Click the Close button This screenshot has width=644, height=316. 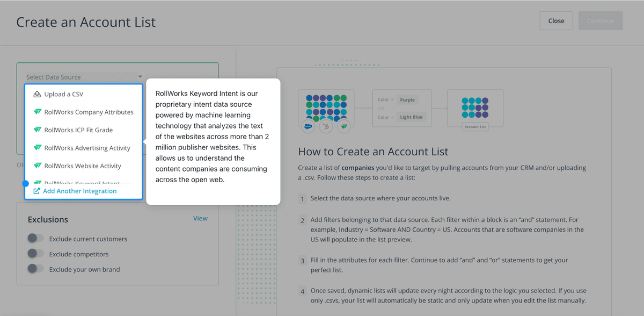tap(557, 21)
